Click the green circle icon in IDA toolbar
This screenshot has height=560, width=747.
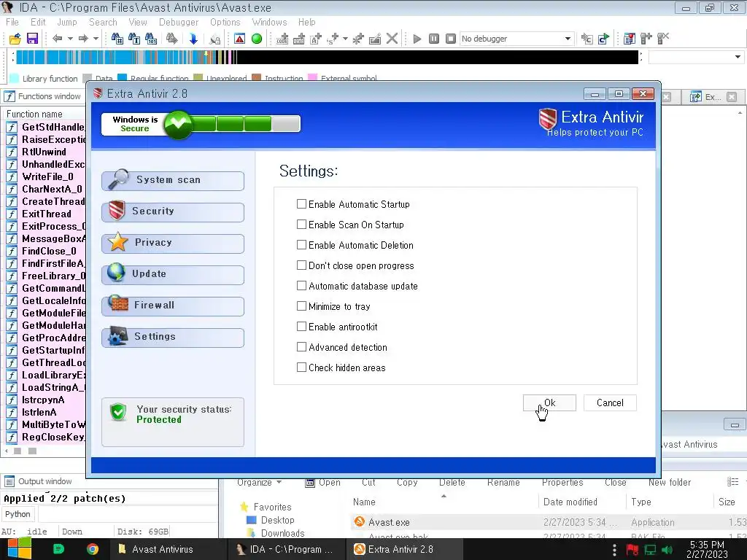257,39
